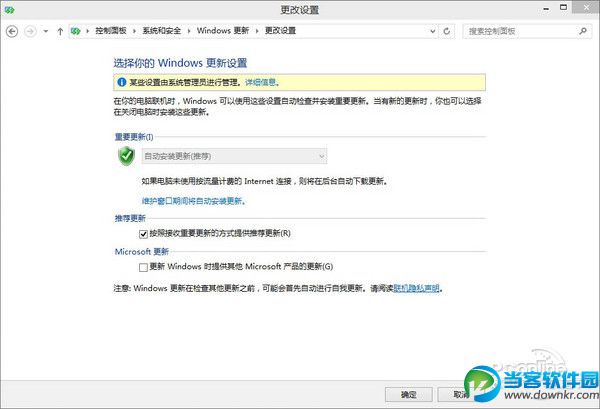Expand chevron after Windows 更新 breadcrumb
This screenshot has width=600, height=409.
[257, 31]
